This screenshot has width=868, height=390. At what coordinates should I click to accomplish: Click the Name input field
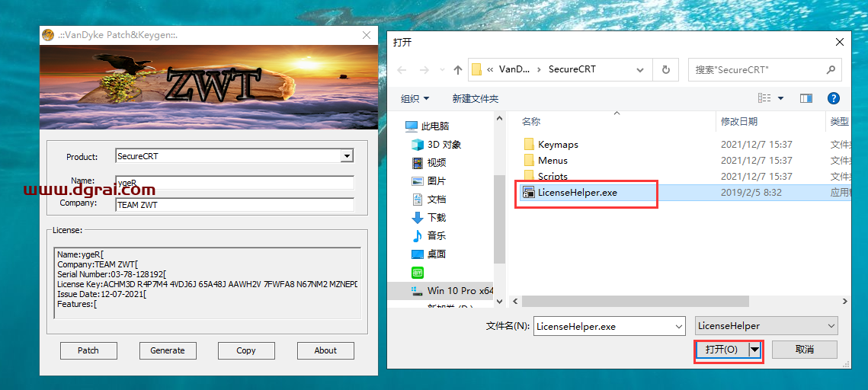click(x=235, y=183)
